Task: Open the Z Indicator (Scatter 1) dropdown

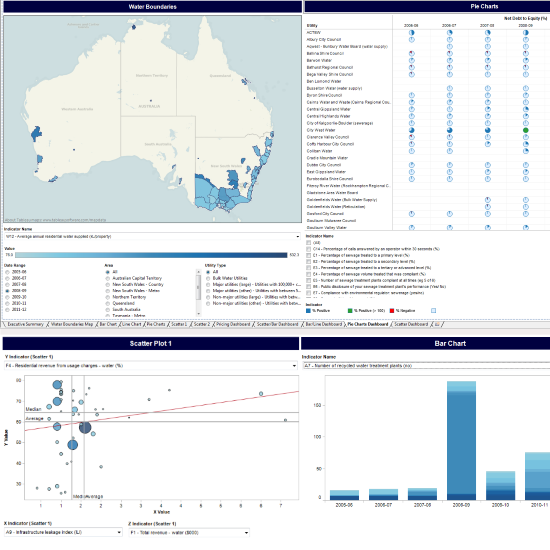Action: 189,532
